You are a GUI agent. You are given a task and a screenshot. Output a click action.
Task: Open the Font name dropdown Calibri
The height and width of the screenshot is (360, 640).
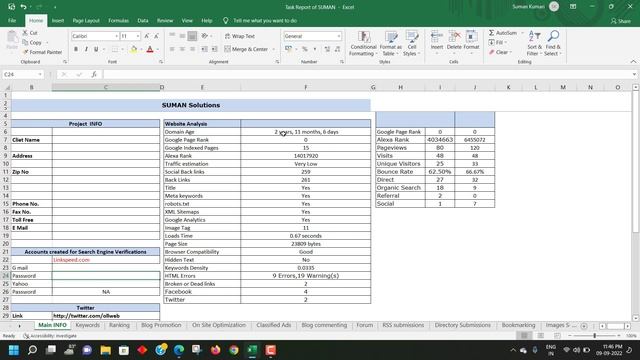pyautogui.click(x=116, y=36)
